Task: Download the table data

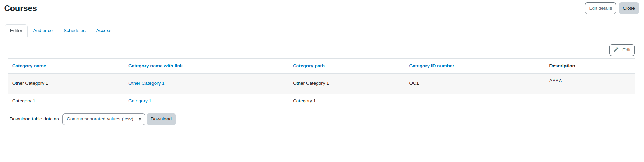Action: click(x=161, y=119)
